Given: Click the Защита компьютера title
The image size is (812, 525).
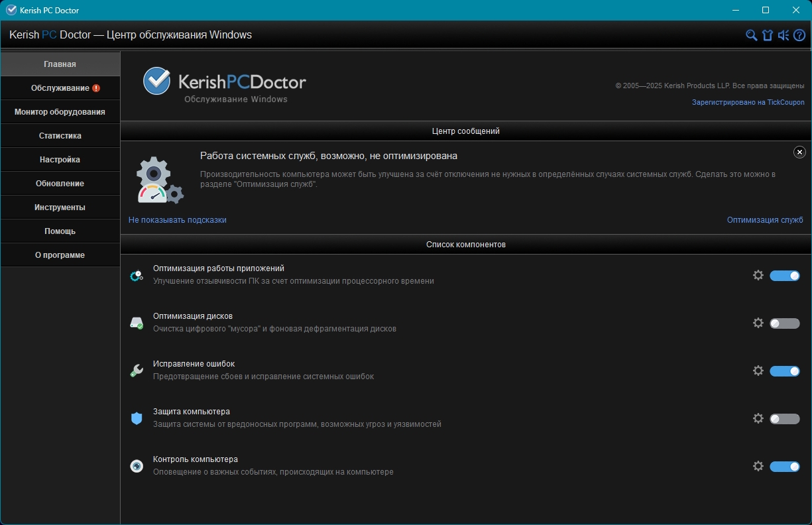Looking at the screenshot, I should tap(192, 412).
